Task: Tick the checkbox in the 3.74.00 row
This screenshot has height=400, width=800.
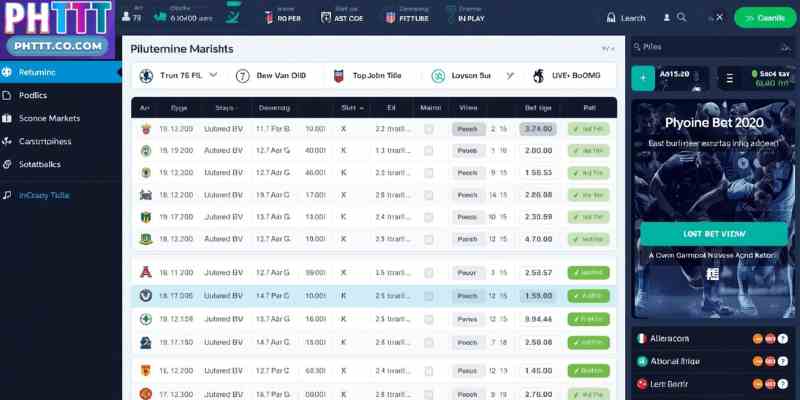Action: (x=429, y=130)
